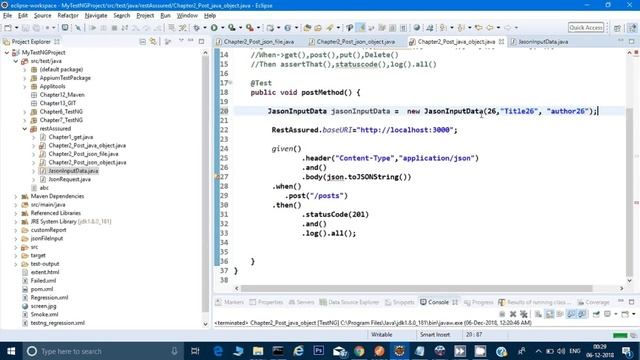Click the External Tools run icon
640x360 pixels.
(249, 28)
